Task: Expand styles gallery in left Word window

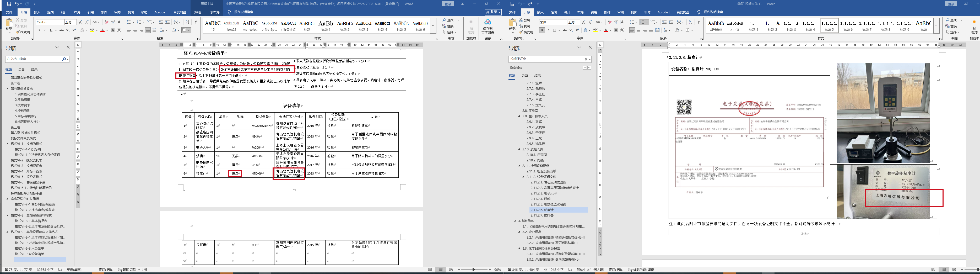Action: (x=433, y=25)
